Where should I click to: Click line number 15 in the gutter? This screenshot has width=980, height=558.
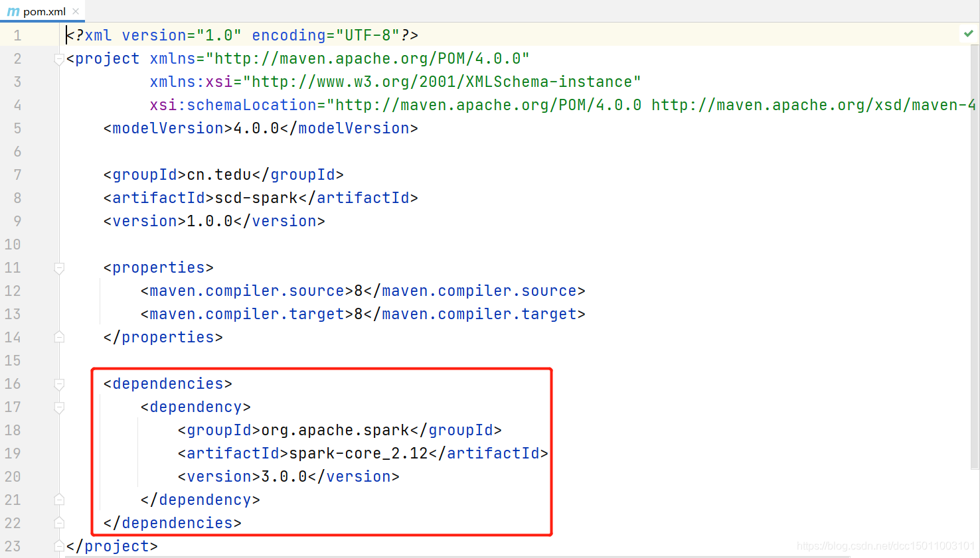tap(13, 361)
